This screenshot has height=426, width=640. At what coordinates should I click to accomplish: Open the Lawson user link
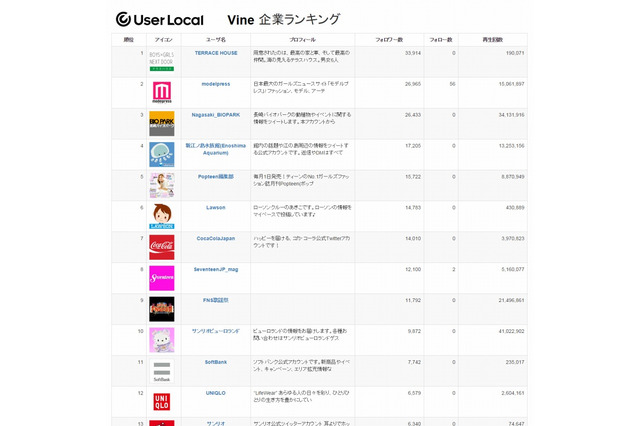click(216, 208)
